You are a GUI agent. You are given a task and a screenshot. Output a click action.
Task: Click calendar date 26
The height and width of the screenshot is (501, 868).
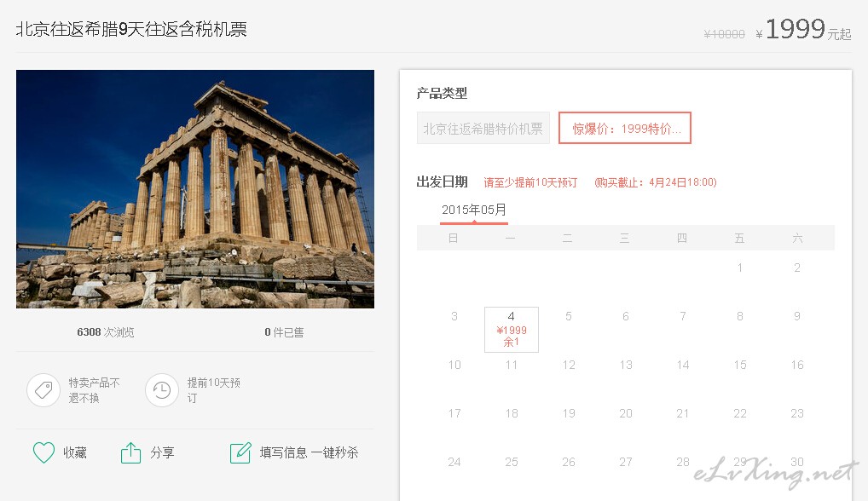(x=569, y=463)
